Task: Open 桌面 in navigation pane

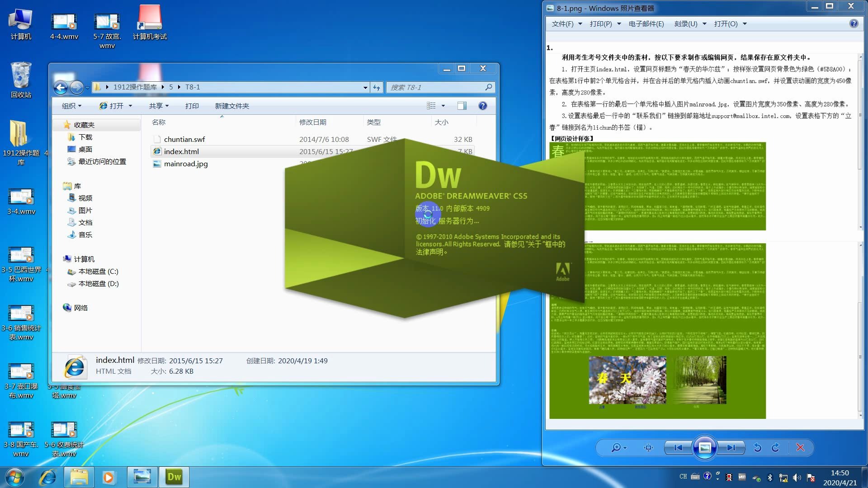Action: tap(85, 149)
